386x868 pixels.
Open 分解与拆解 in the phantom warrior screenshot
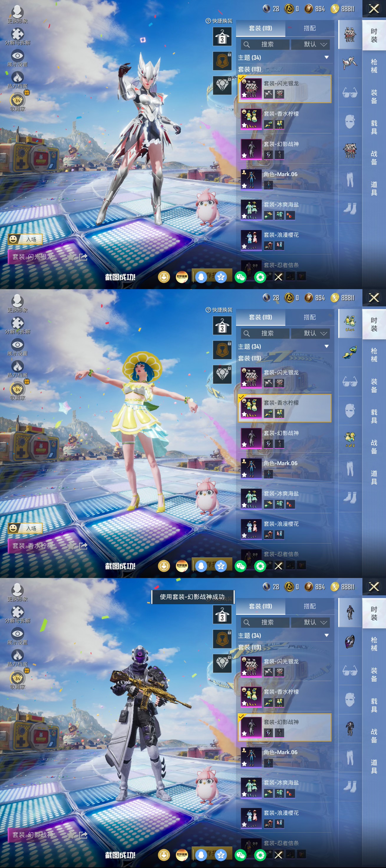coord(17,614)
